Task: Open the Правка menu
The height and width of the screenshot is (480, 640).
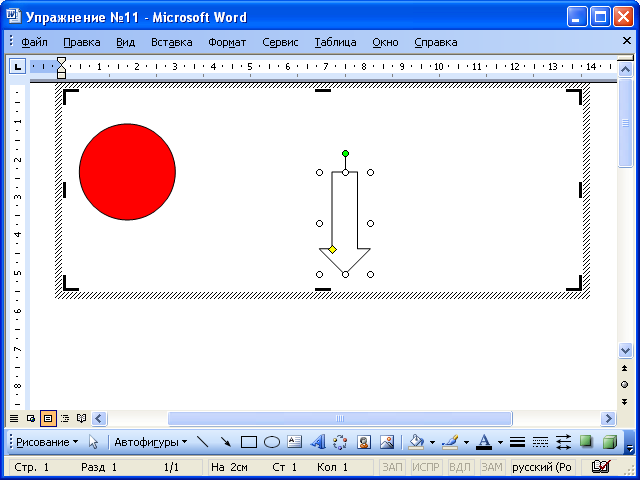Action: point(82,42)
